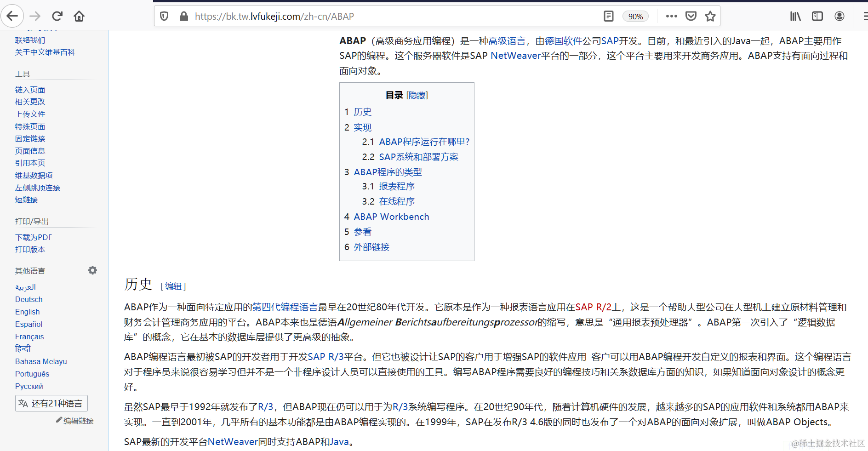Switch to the Русский version
Screen dimensions: 868x451
click(29, 386)
